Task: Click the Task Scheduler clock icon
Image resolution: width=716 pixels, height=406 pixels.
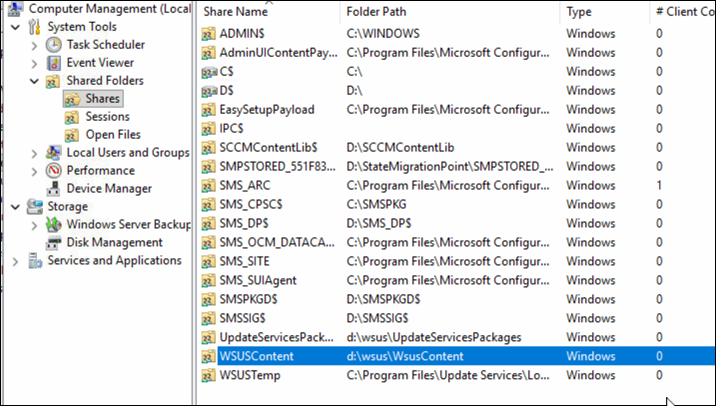Action: 54,45
